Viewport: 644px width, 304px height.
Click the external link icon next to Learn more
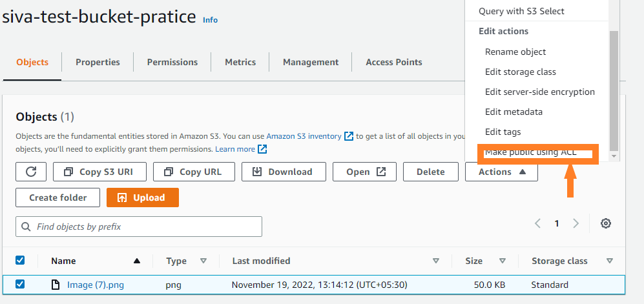[262, 149]
